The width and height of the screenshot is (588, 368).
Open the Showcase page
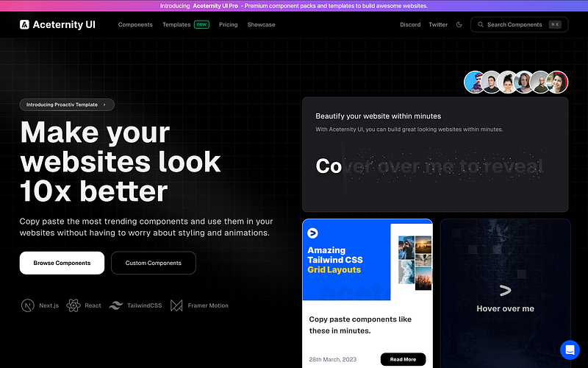(262, 25)
